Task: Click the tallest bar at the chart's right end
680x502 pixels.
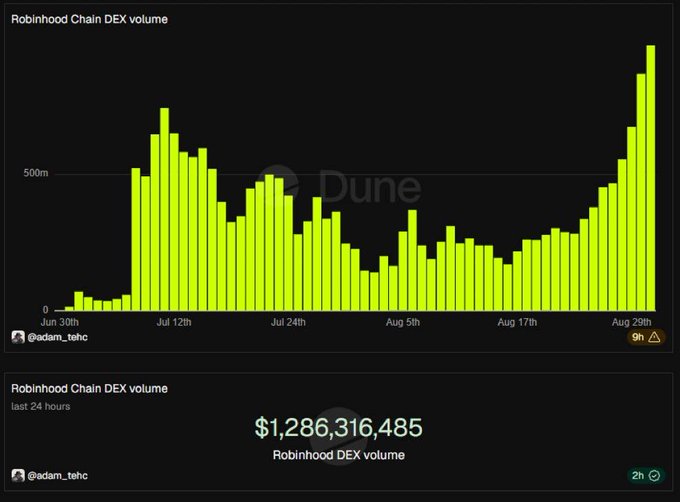Action: (x=651, y=178)
